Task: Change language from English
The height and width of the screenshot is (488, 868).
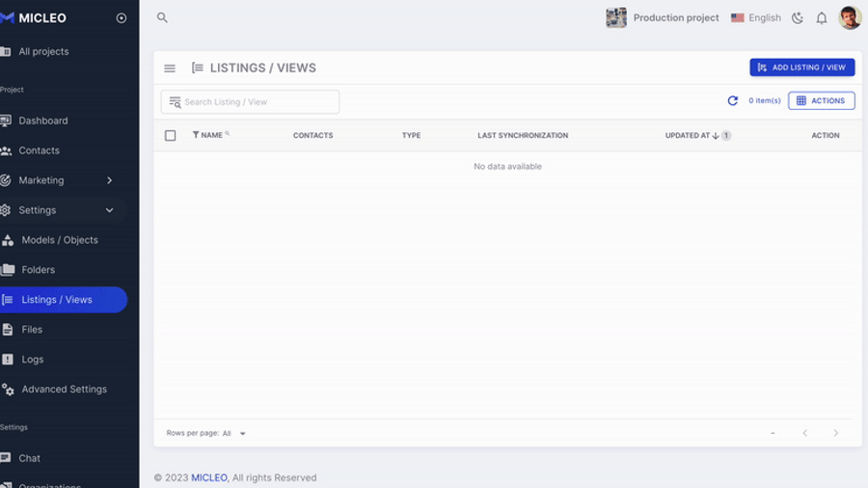Action: point(765,17)
